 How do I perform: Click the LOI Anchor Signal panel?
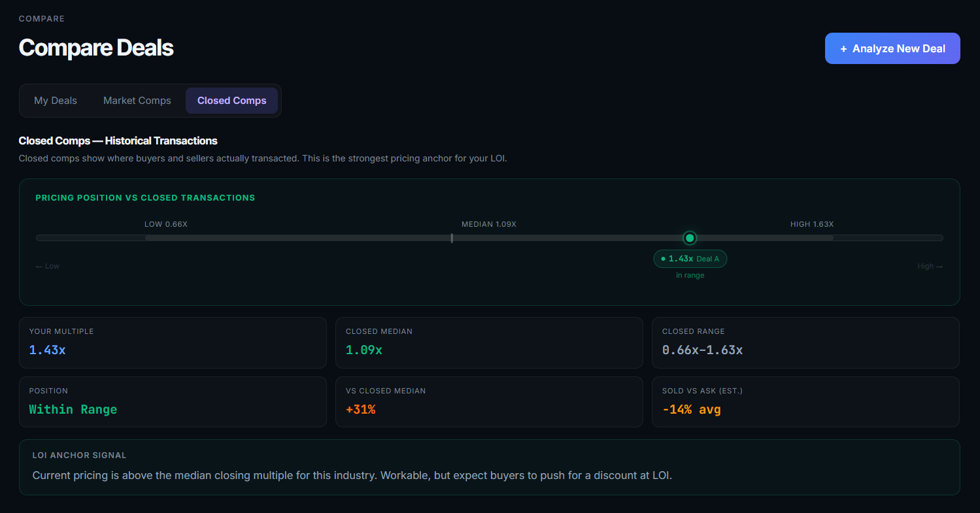click(x=489, y=467)
